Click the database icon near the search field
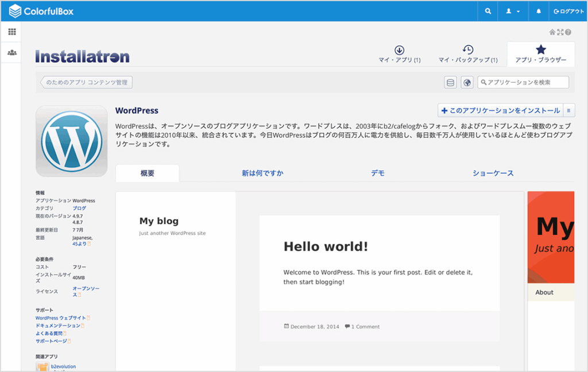 (451, 82)
